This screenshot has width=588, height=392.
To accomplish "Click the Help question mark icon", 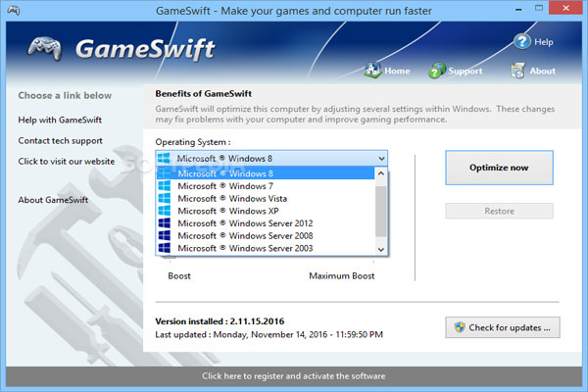I will 522,41.
